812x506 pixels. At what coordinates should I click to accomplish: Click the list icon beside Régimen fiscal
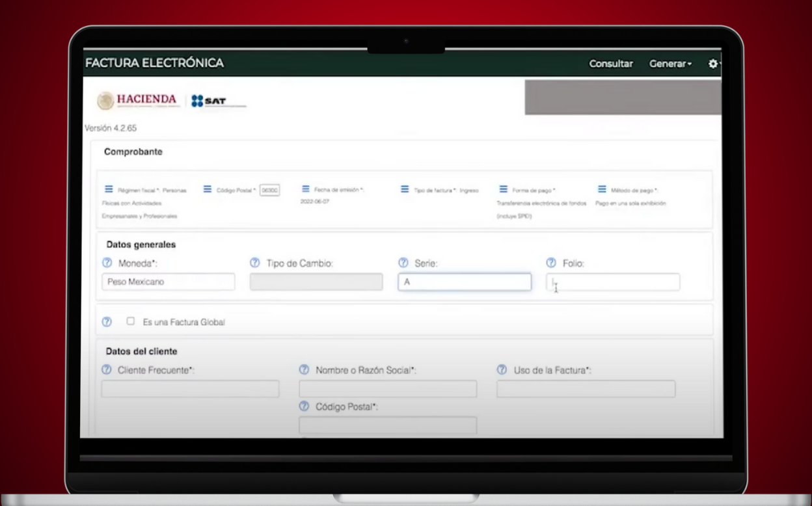point(109,189)
